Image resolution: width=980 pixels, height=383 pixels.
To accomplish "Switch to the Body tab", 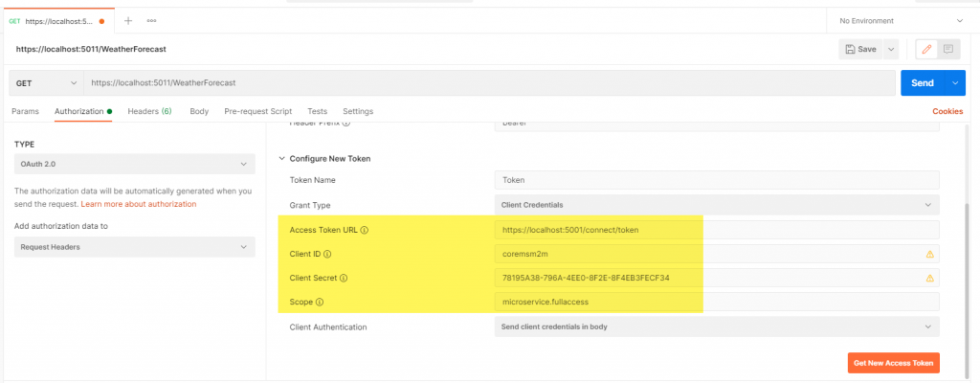I will click(199, 111).
